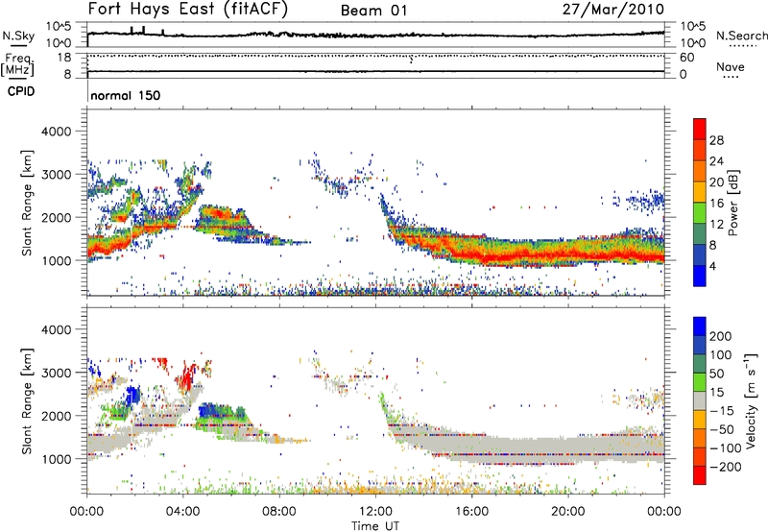Screen dimensions: 768x532
Task: Click the "-50" velocity colorbar label
Action: click(x=722, y=429)
